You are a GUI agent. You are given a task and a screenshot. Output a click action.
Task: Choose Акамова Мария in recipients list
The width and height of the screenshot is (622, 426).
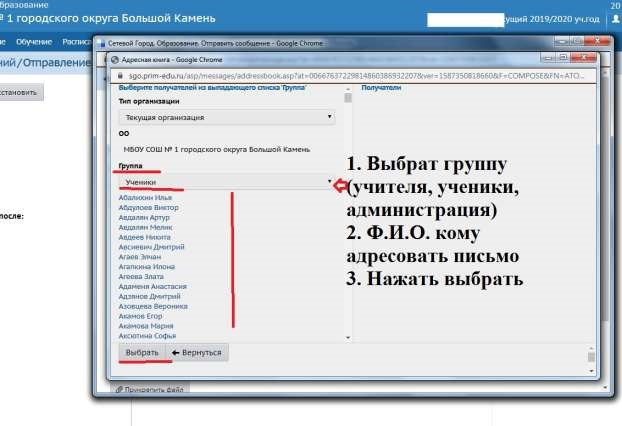pos(146,326)
